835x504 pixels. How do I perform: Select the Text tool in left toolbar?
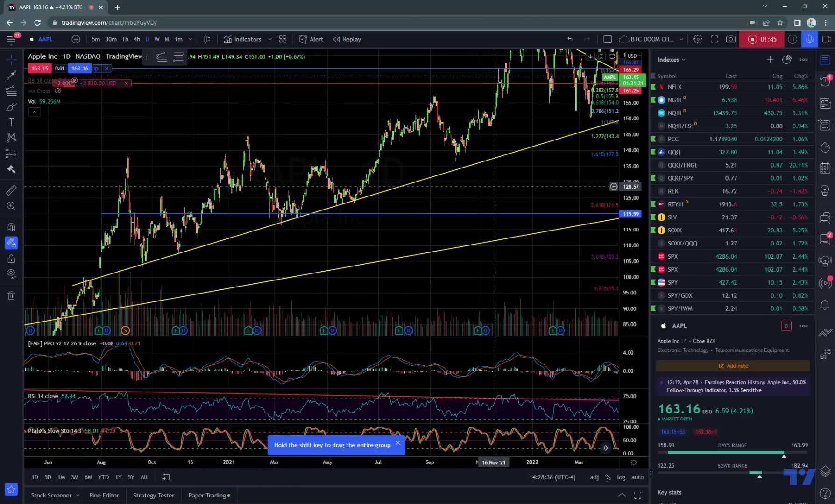coord(11,122)
